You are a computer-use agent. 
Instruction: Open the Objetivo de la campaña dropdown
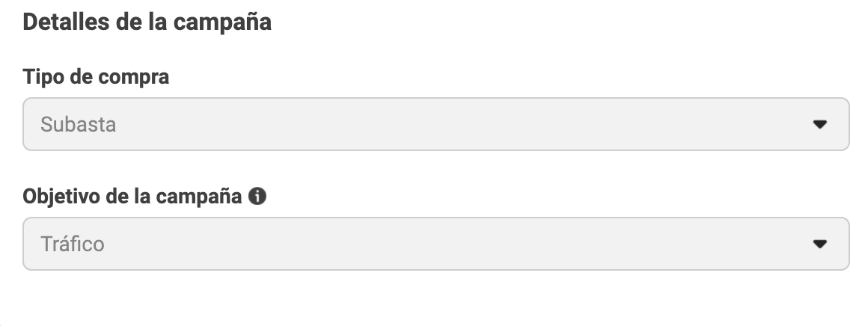click(435, 244)
